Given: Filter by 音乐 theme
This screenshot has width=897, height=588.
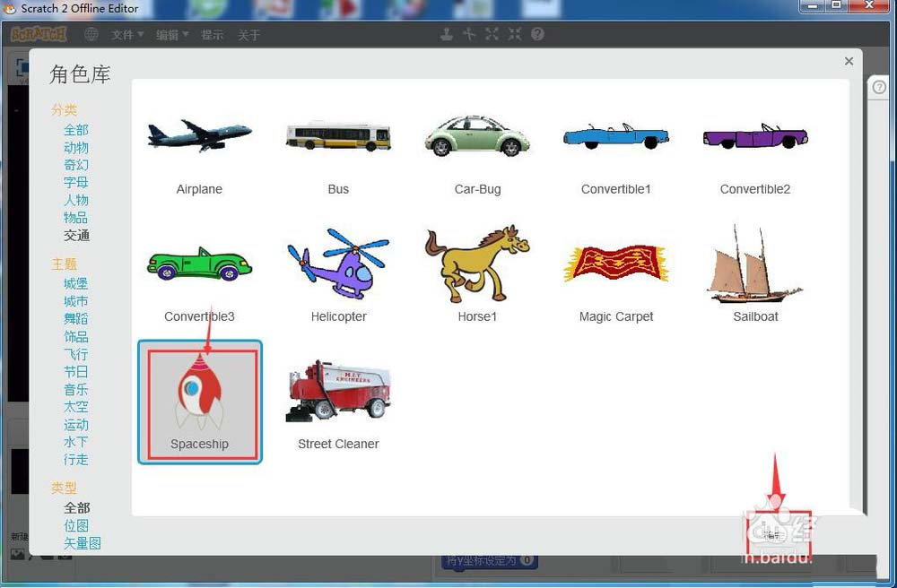Looking at the screenshot, I should pyautogui.click(x=76, y=390).
